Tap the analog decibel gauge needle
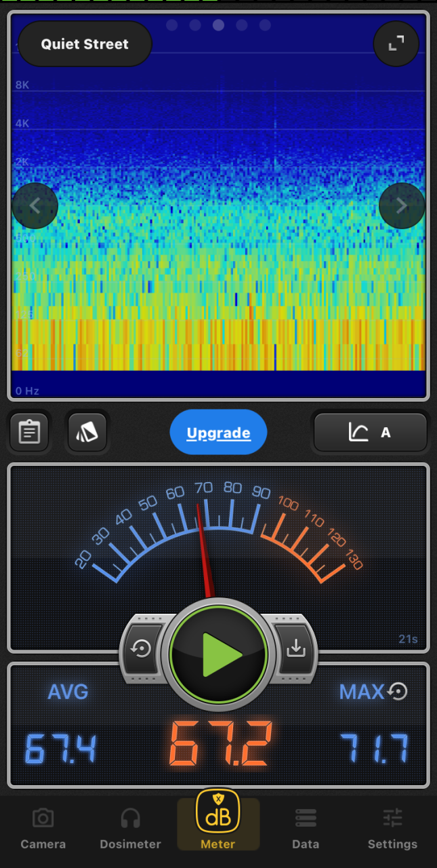This screenshot has width=437, height=868. point(205,549)
